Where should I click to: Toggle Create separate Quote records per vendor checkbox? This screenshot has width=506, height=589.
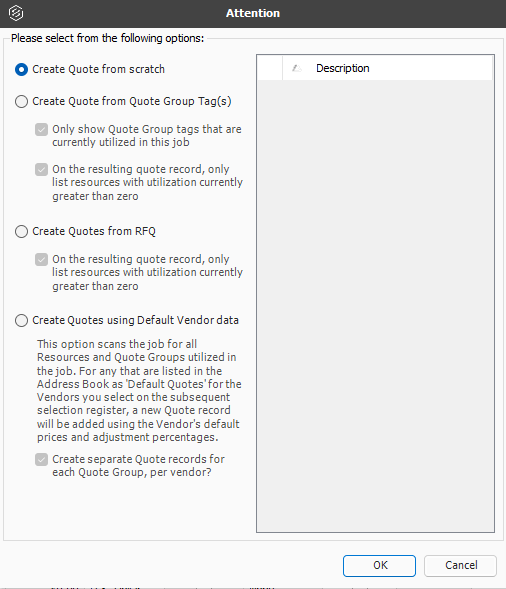(41, 459)
